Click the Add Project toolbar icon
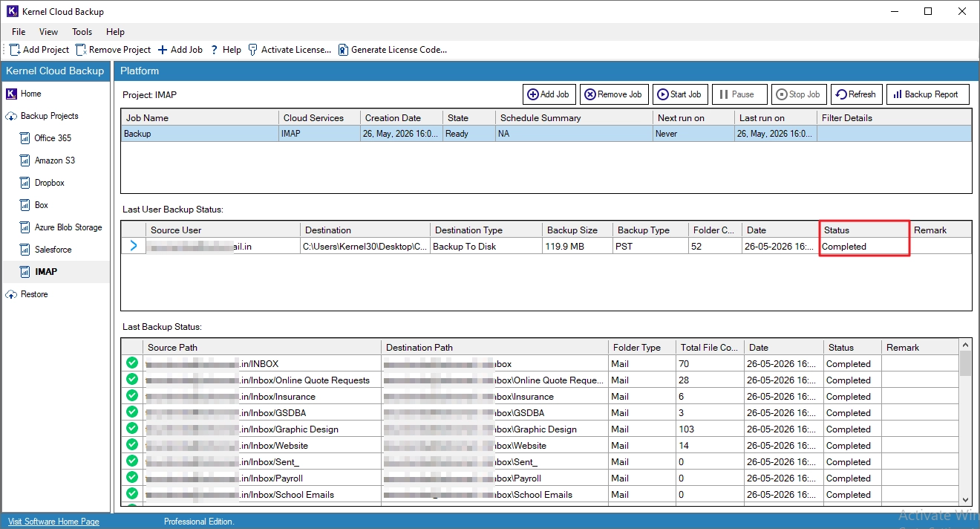This screenshot has width=980, height=529. pyautogui.click(x=15, y=50)
